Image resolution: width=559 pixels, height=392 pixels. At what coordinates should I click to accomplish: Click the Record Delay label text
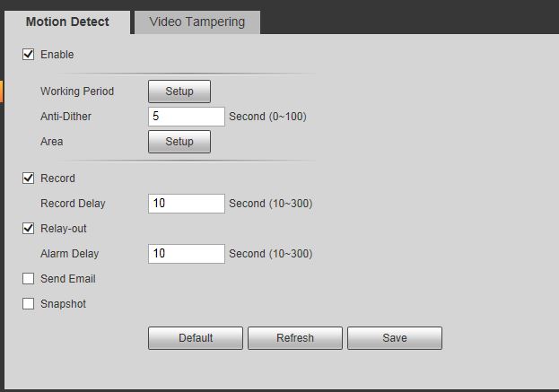tap(73, 203)
